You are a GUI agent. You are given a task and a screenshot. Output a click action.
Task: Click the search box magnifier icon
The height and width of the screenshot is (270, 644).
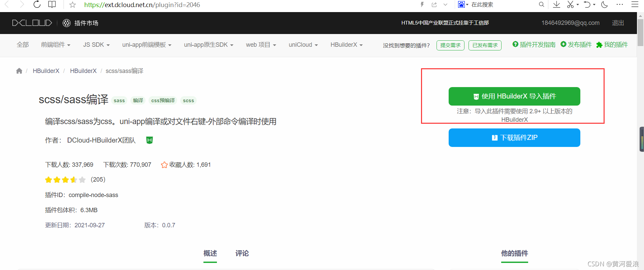pos(541,4)
